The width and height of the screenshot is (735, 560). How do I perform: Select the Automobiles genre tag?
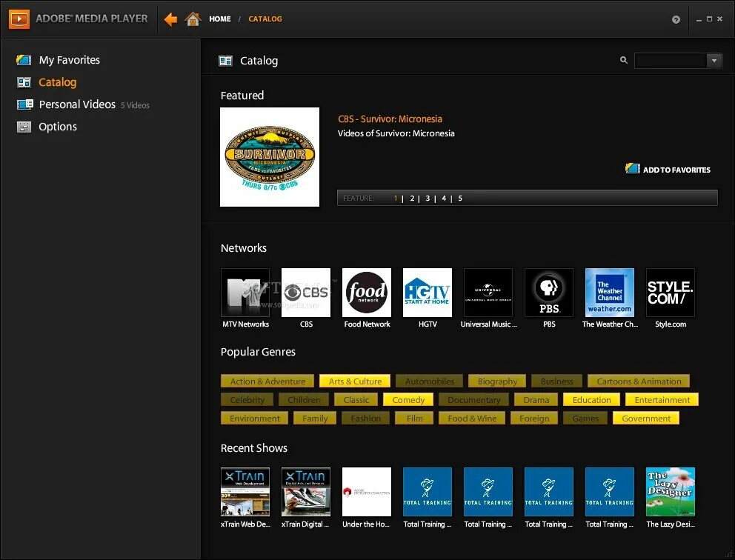pos(430,381)
